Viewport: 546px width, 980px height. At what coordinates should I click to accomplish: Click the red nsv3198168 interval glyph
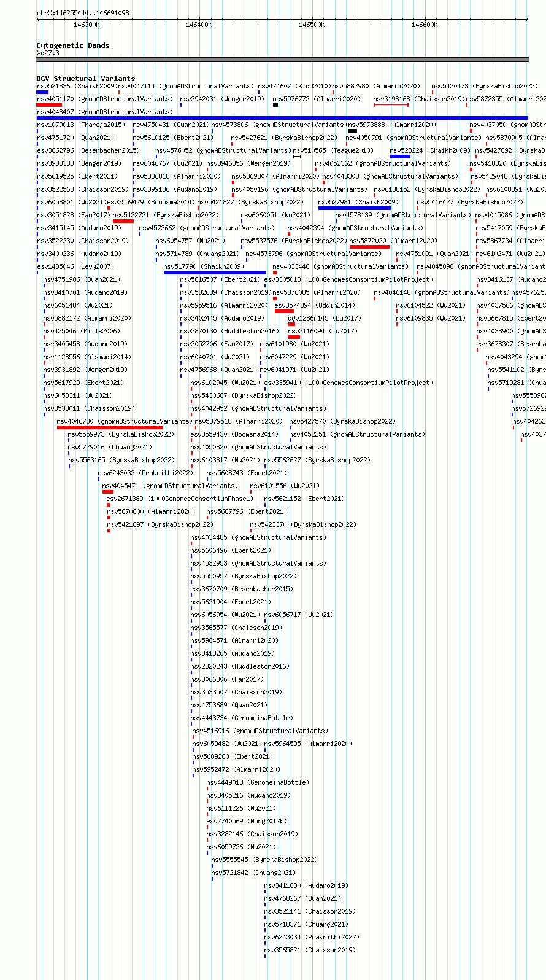click(391, 105)
